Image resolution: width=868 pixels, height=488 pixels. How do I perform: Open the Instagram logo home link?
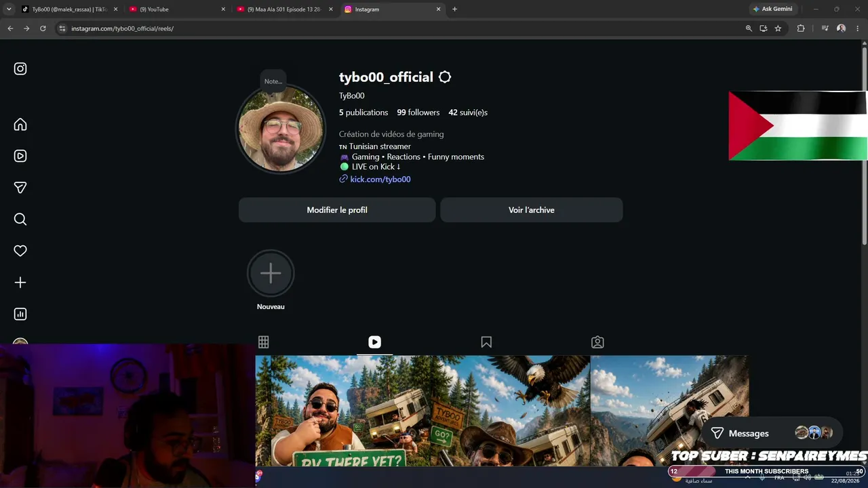point(20,68)
